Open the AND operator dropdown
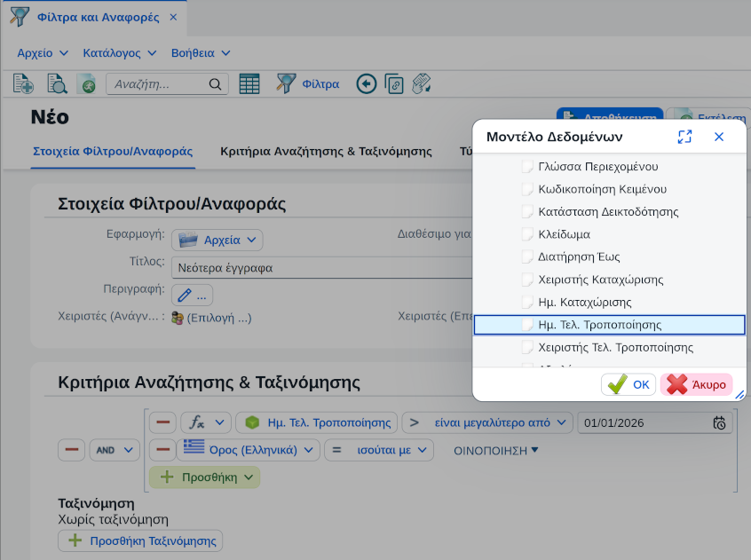751x560 pixels. click(x=115, y=450)
